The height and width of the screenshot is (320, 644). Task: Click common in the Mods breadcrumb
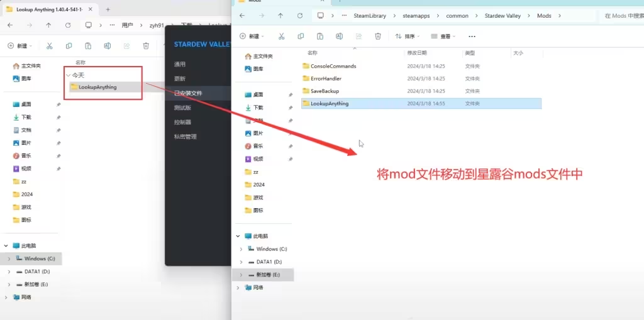pyautogui.click(x=457, y=16)
